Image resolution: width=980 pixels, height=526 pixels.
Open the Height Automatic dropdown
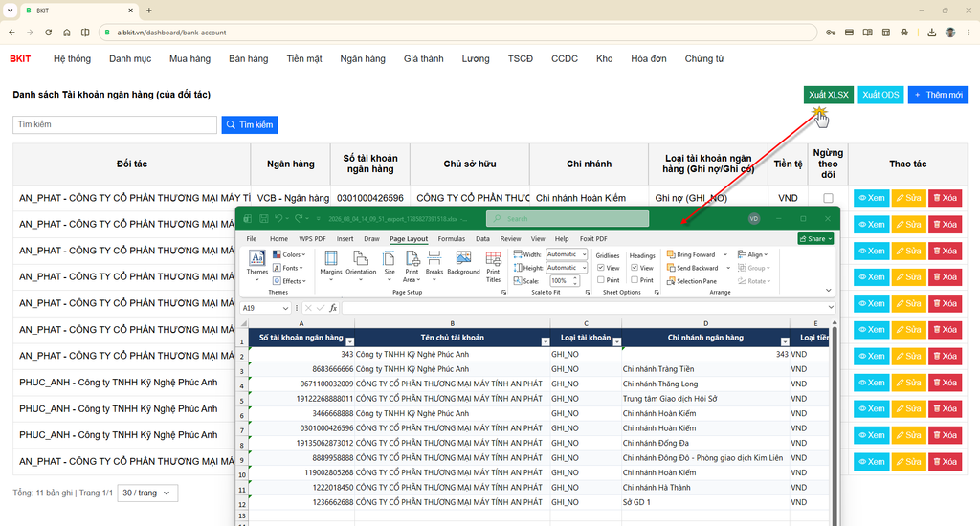pos(567,268)
